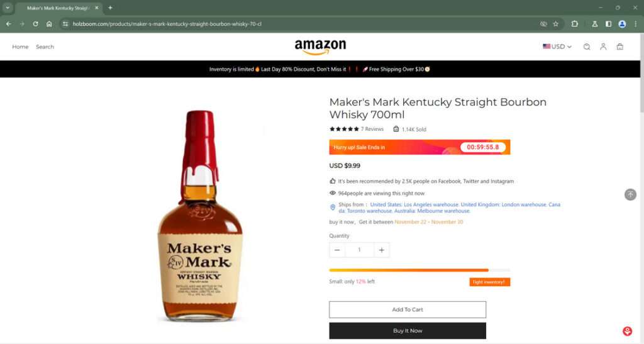Click the site search magnifier icon
The width and height of the screenshot is (644, 344).
[x=587, y=47]
